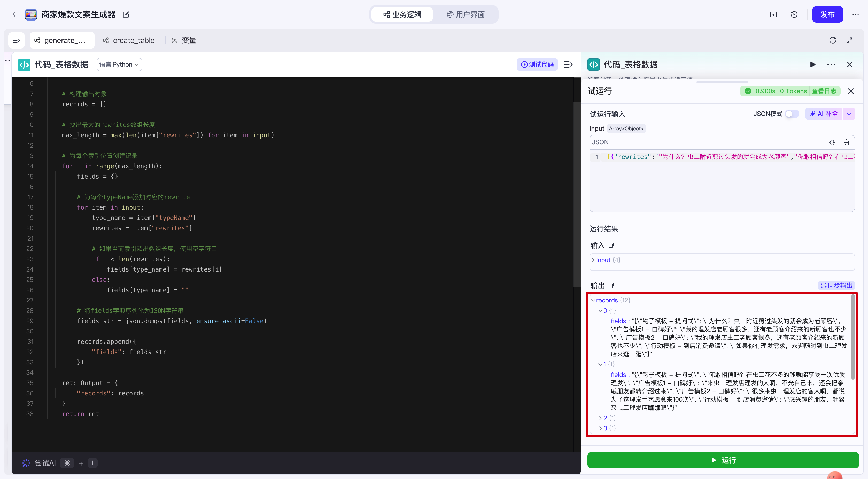Click the green 运行 button
The height and width of the screenshot is (479, 868).
723,460
